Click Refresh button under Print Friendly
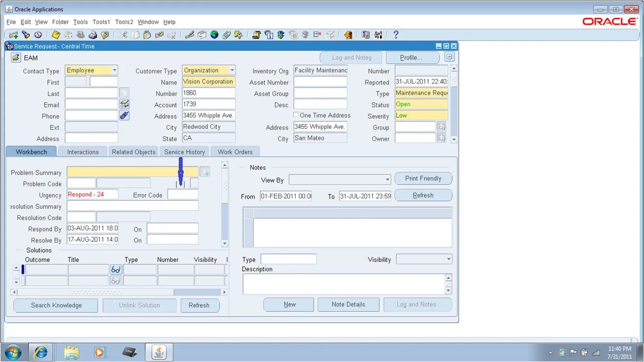Image resolution: width=644 pixels, height=362 pixels. (423, 196)
